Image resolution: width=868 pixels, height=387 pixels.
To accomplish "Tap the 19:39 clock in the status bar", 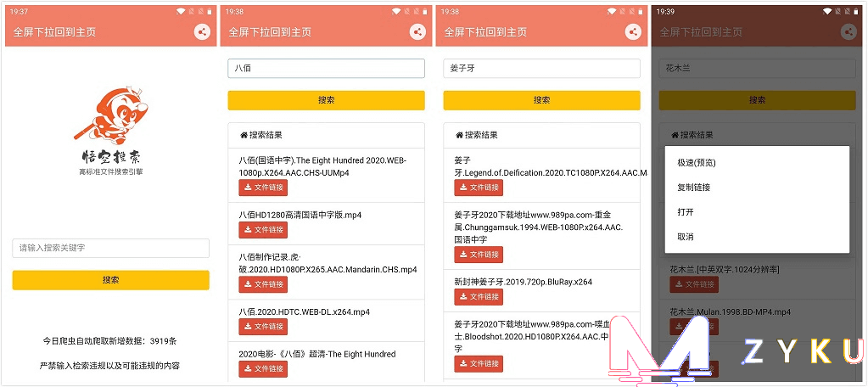I will tap(667, 11).
